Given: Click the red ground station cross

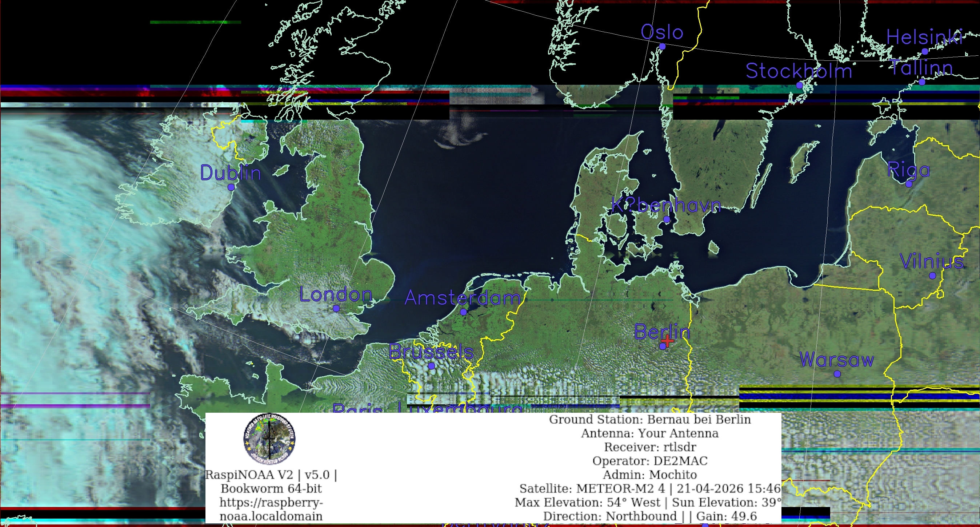Looking at the screenshot, I should [667, 340].
